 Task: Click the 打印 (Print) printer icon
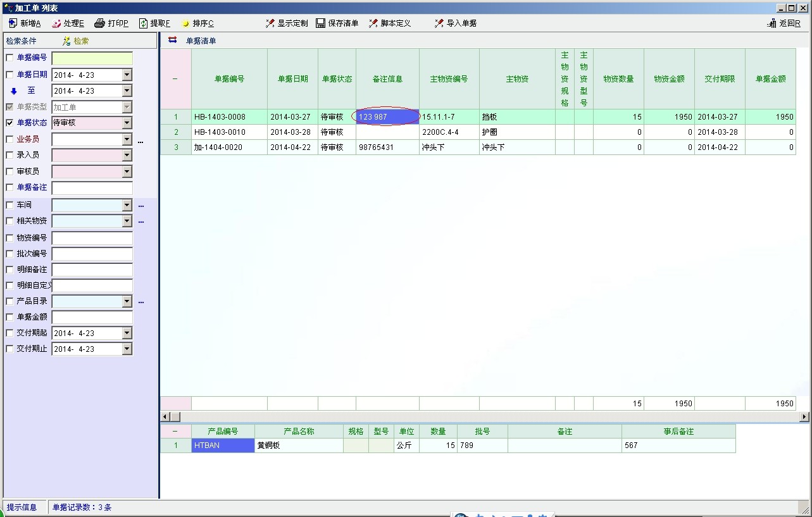click(99, 23)
